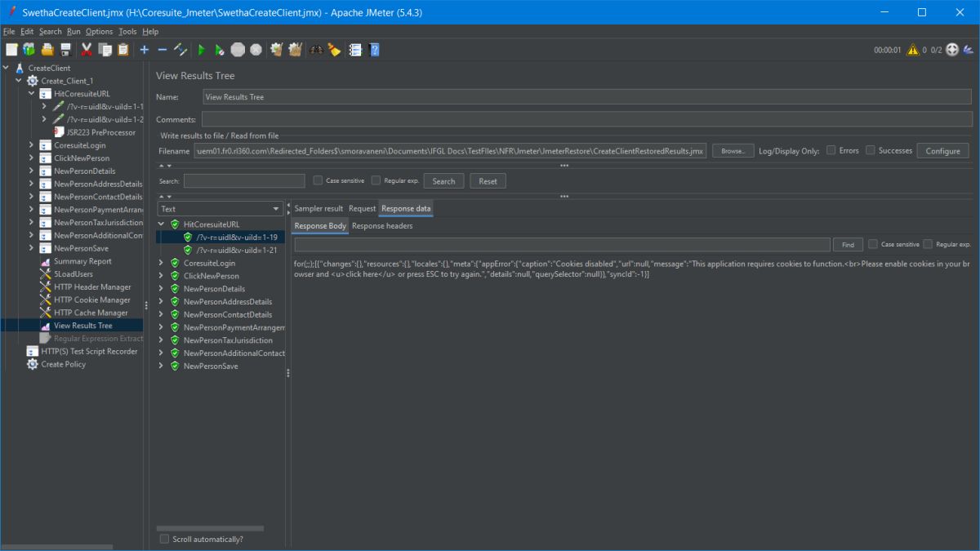The width and height of the screenshot is (980, 551).
Task: Click the Help question mark toolbar icon
Action: point(374,50)
